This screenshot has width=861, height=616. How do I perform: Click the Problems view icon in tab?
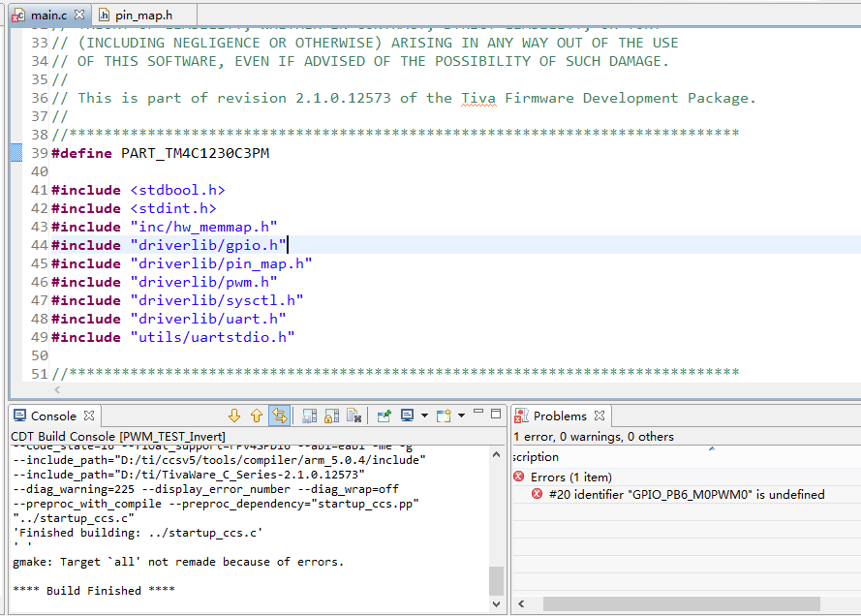point(521,416)
